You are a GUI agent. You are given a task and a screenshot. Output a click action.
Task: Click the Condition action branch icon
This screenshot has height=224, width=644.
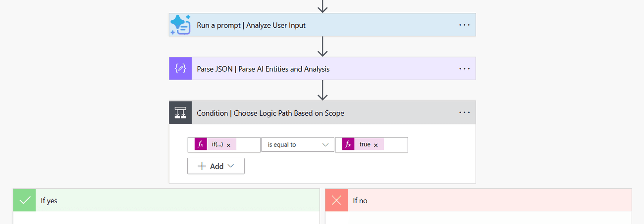click(x=180, y=113)
